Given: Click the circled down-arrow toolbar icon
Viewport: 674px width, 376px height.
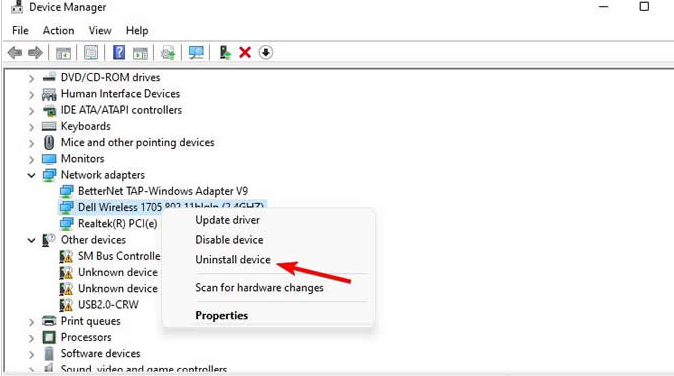Looking at the screenshot, I should click(x=266, y=52).
